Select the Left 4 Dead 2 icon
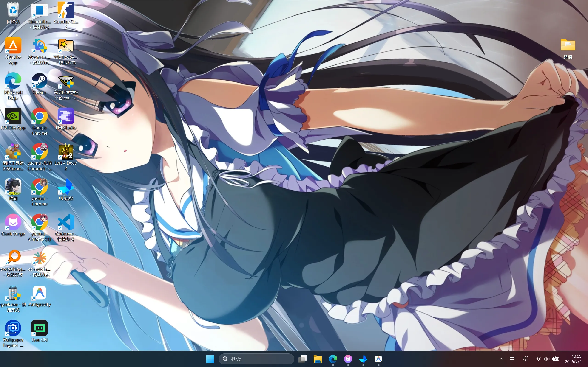 tap(66, 157)
